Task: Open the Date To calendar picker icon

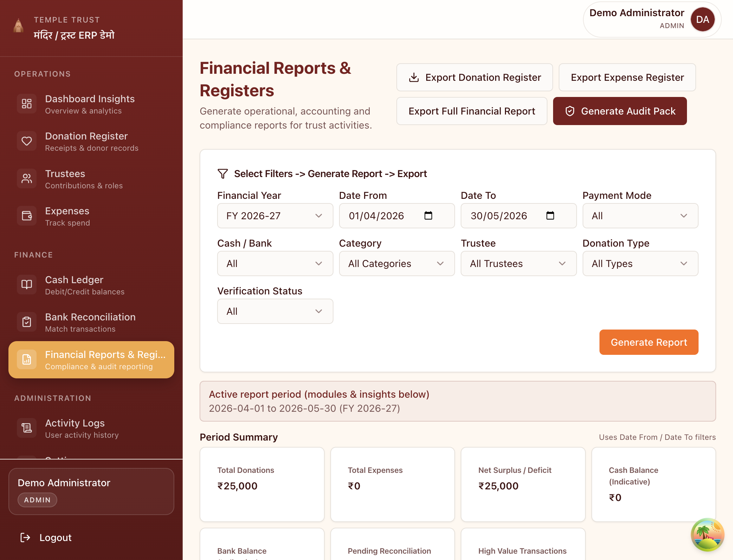Action: [x=550, y=215]
